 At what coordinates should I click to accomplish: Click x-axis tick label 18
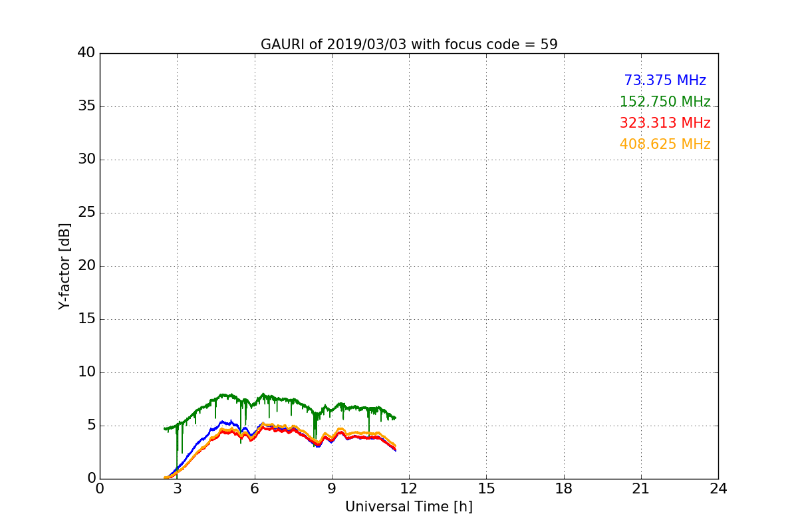click(x=564, y=488)
